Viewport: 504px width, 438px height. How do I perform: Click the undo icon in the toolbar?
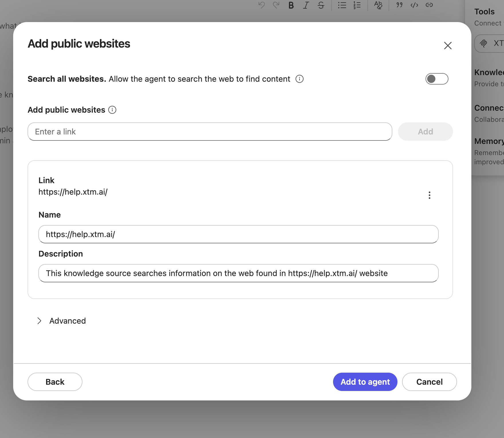[261, 5]
